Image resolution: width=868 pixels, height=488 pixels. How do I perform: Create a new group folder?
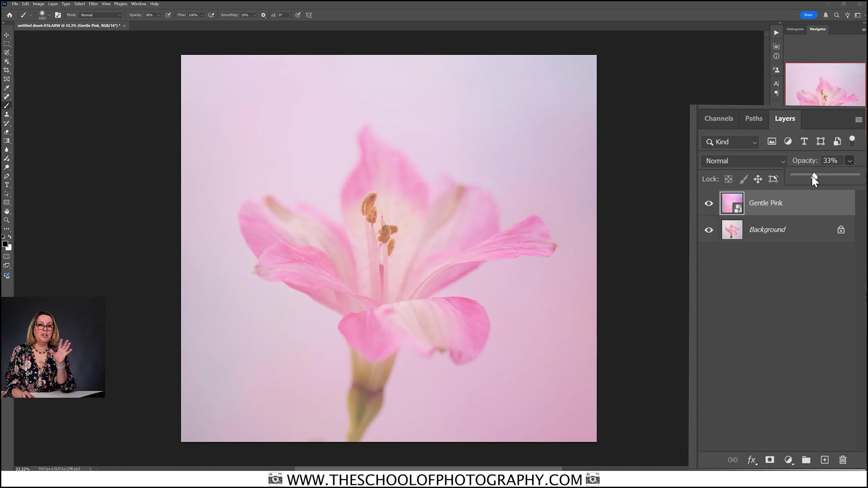coord(806,460)
